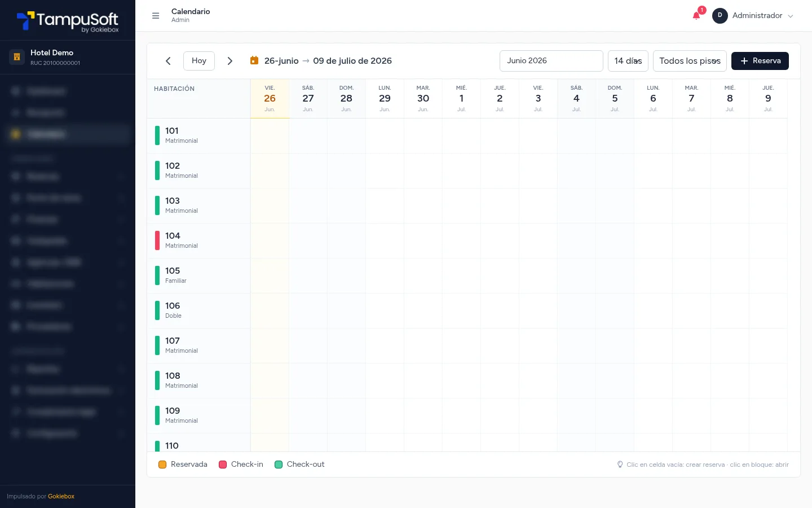Click the Hotel Demo name text
The width and height of the screenshot is (812, 508).
[x=52, y=52]
